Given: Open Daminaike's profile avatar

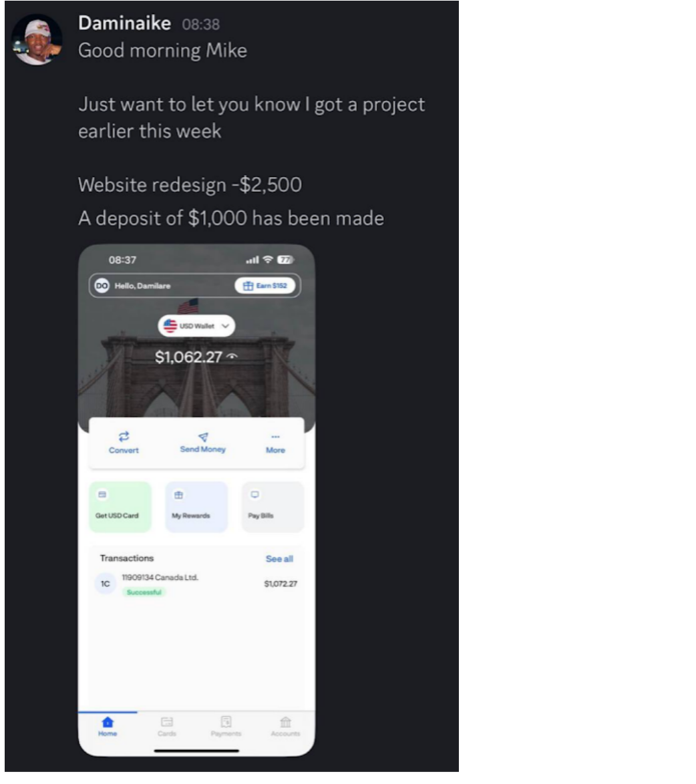Looking at the screenshot, I should (37, 39).
